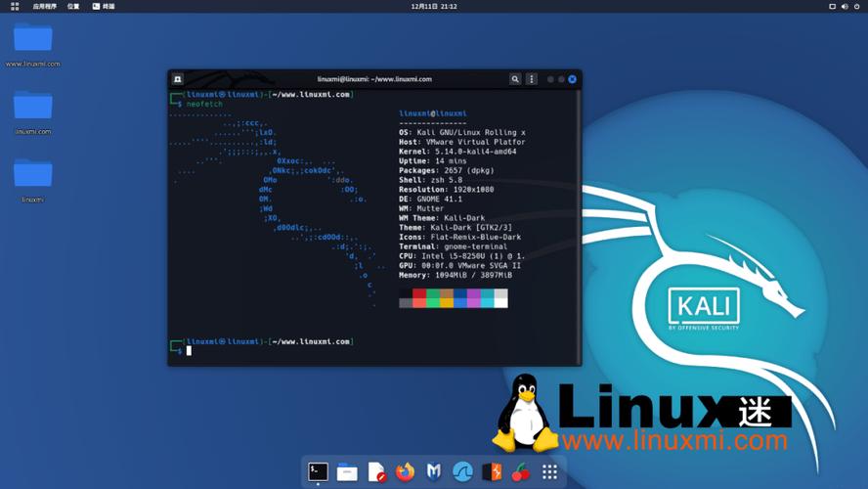Viewport: 868px width, 489px height.
Task: Click the Kernel: 5.14.0-kali4-amd64 line
Action: (x=457, y=152)
